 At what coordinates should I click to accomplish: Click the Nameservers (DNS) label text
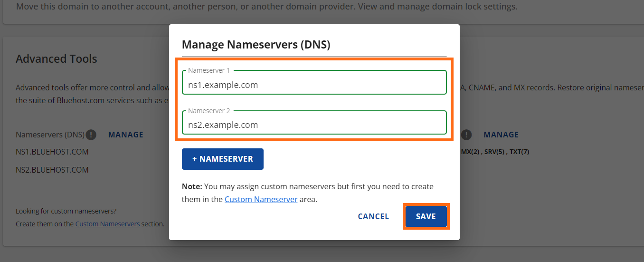(x=50, y=135)
